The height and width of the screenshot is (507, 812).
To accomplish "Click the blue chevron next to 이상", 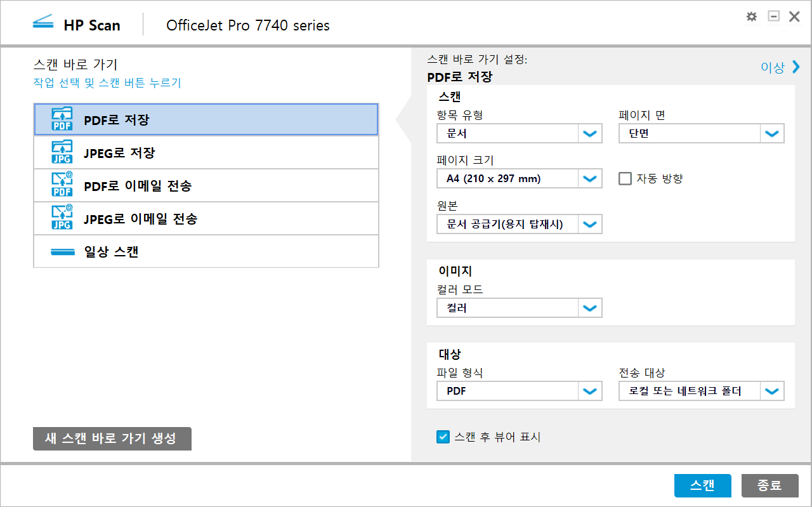I will [796, 67].
